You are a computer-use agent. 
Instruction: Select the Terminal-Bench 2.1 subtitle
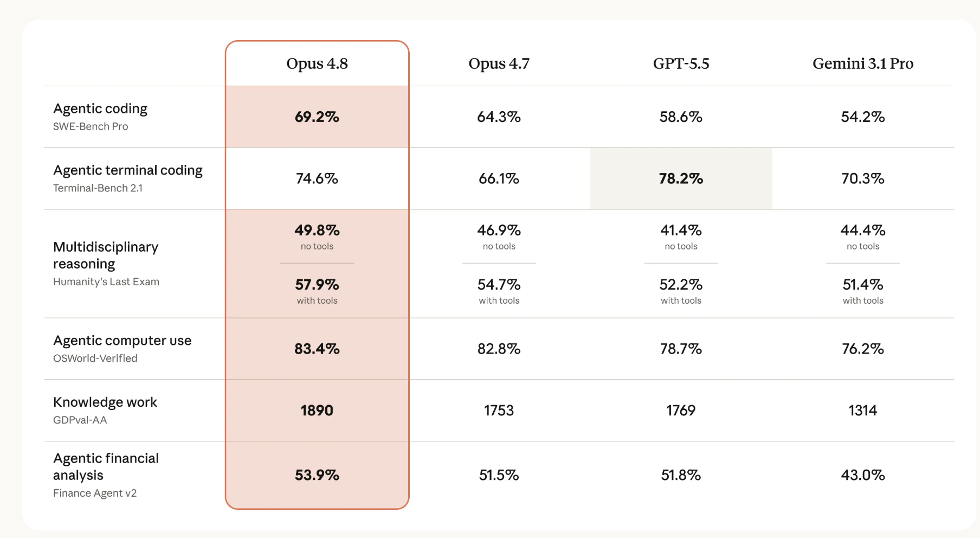[x=98, y=188]
